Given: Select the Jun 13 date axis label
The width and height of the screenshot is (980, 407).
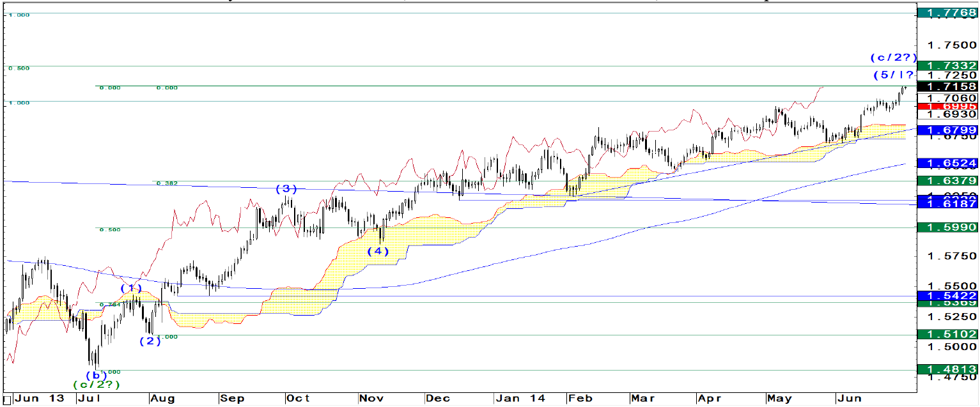Looking at the screenshot, I should point(39,399).
